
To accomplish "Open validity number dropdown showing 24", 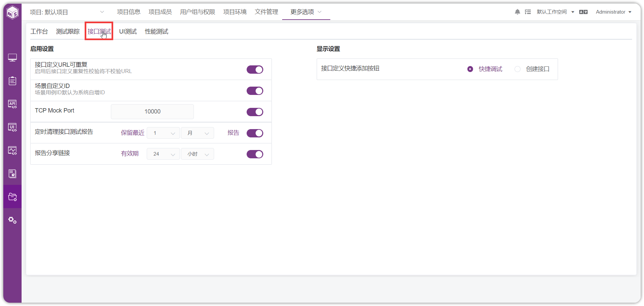I will click(x=163, y=154).
